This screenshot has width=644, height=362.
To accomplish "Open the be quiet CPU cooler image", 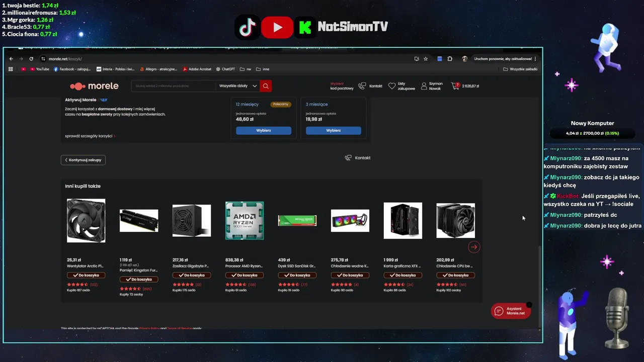I will 456,221.
